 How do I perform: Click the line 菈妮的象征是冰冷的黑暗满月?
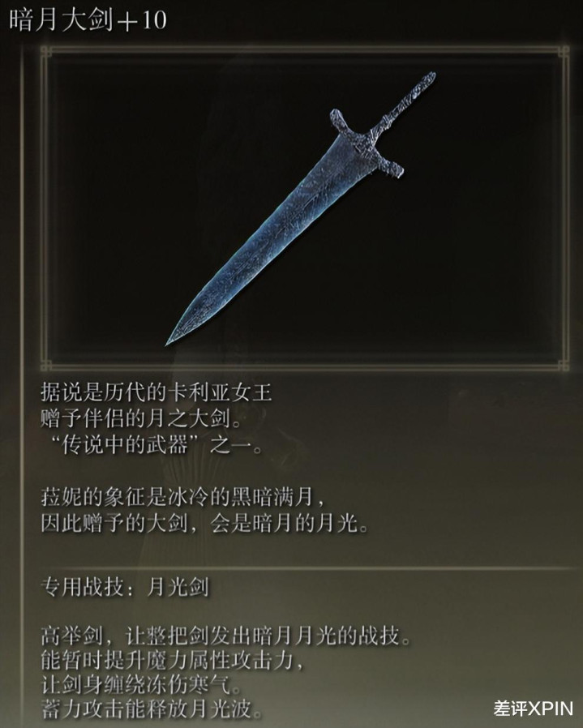pos(182,498)
